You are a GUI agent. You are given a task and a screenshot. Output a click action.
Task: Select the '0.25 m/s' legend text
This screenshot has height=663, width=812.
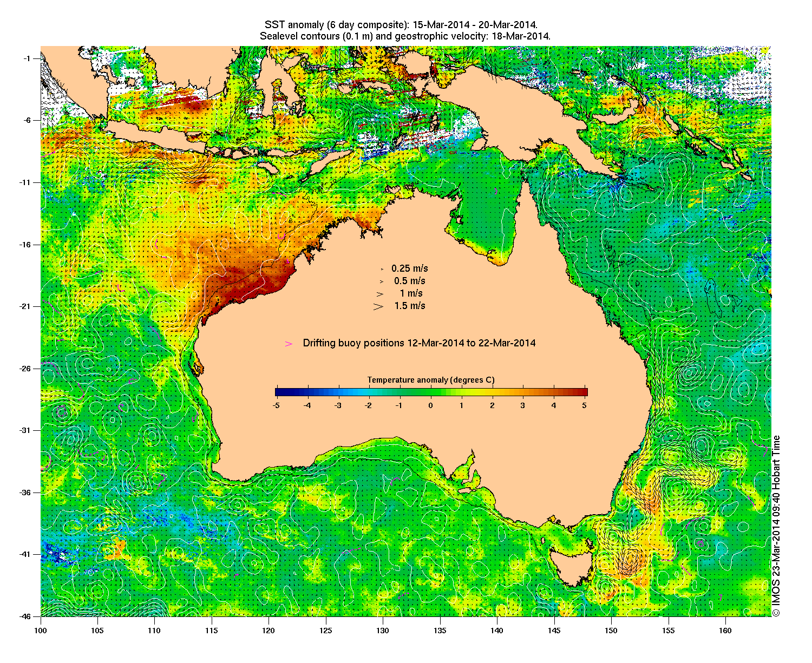pyautogui.click(x=410, y=268)
